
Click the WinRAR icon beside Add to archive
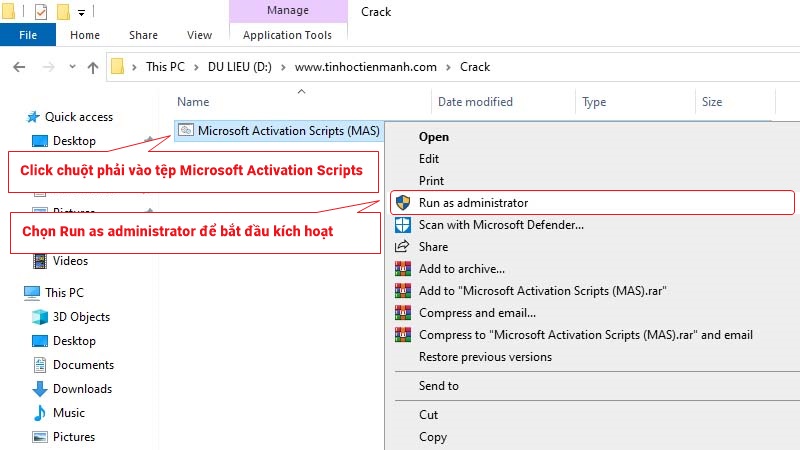pos(403,269)
